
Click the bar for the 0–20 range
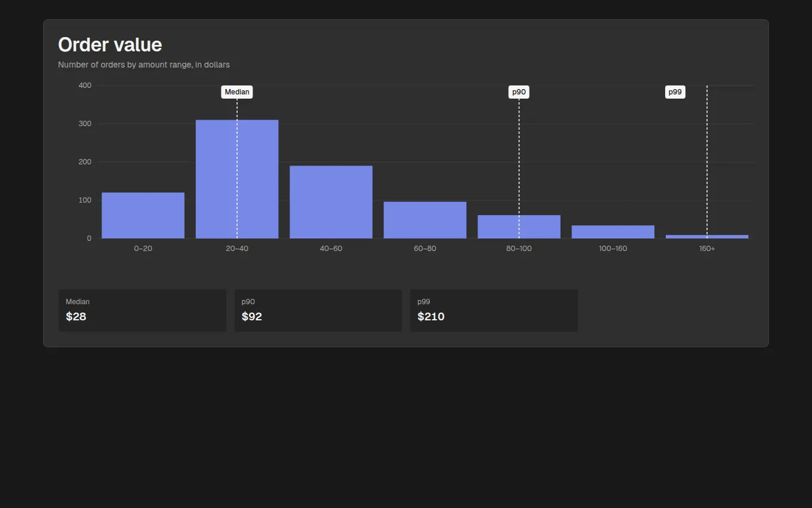[143, 215]
